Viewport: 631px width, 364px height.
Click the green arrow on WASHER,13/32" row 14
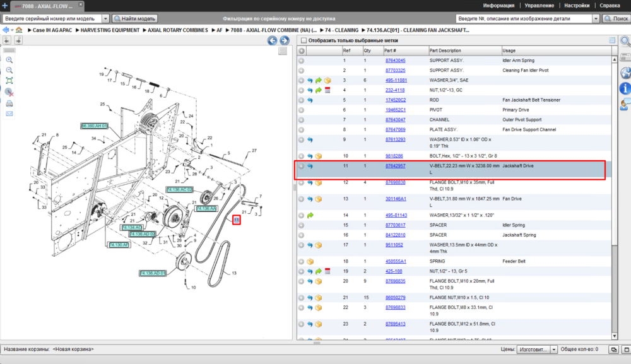[x=310, y=216]
